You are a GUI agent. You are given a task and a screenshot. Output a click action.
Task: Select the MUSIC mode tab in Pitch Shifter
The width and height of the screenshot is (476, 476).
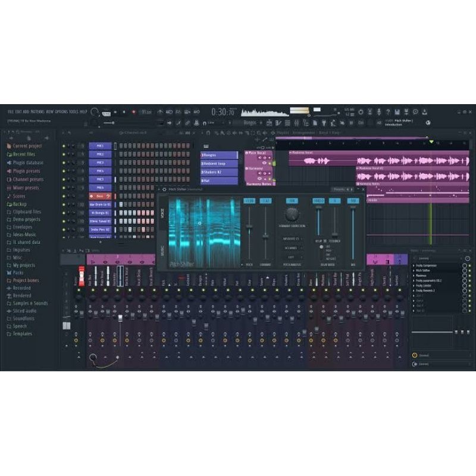pos(162,250)
